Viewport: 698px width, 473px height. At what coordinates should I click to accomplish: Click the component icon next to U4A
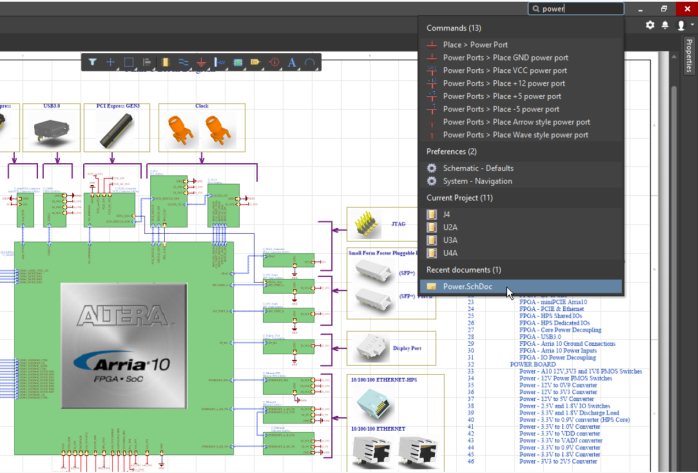coord(431,253)
